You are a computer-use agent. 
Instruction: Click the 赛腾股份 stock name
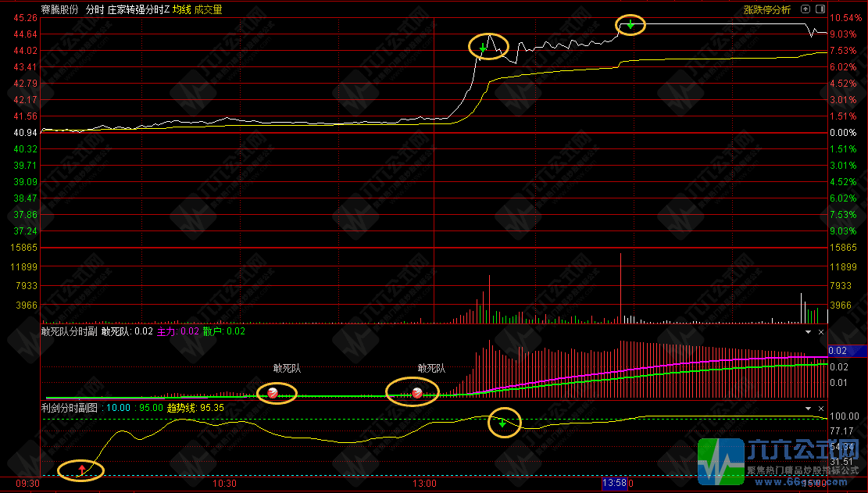tap(59, 9)
